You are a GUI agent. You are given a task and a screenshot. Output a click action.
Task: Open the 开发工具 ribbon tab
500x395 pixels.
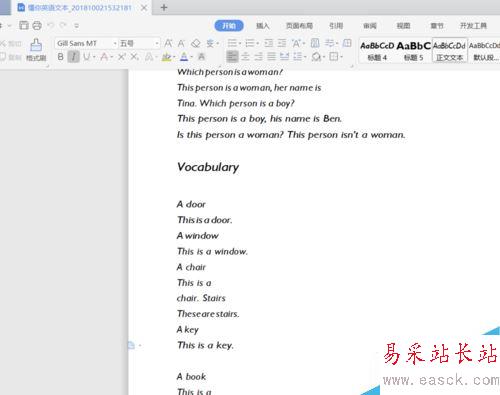coord(473,26)
